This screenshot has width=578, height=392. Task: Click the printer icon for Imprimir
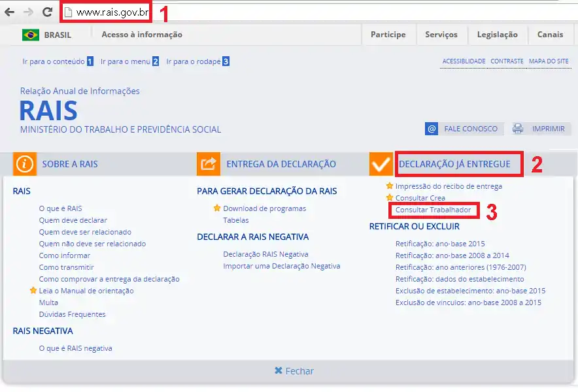pyautogui.click(x=518, y=129)
